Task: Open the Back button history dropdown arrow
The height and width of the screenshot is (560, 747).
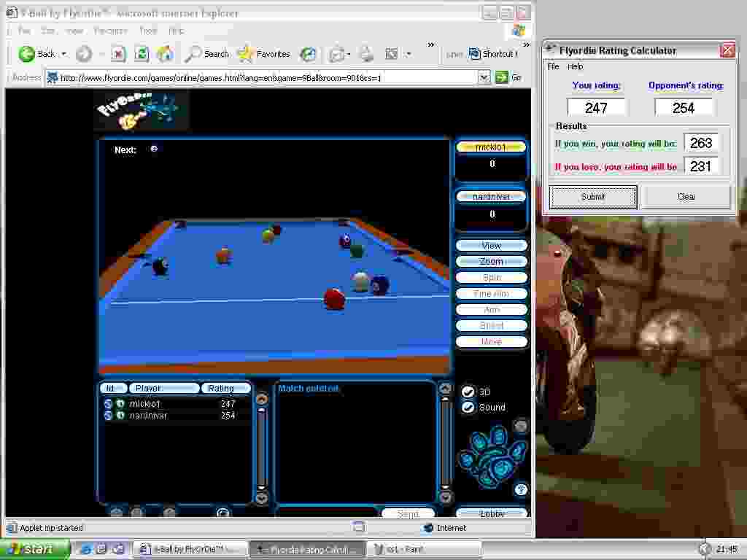Action: coord(64,54)
